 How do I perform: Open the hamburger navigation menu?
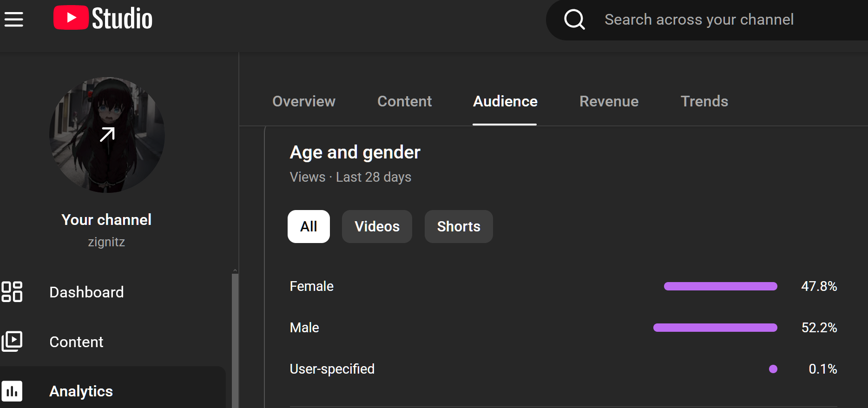coord(14,19)
